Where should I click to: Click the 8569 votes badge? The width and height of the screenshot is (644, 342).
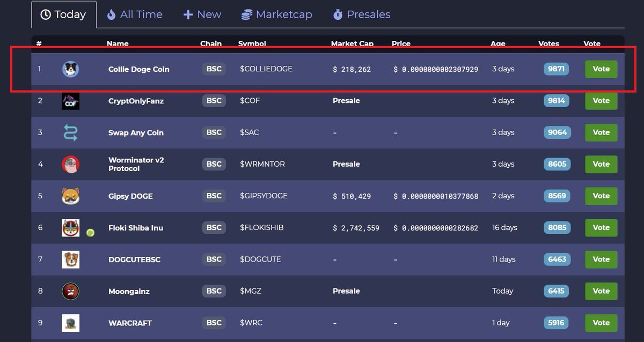click(557, 196)
